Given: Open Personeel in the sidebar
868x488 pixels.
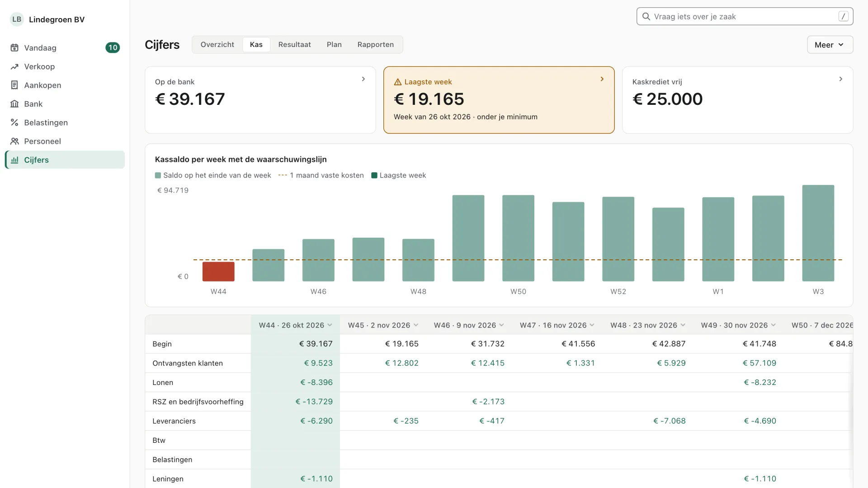Looking at the screenshot, I should point(65,141).
